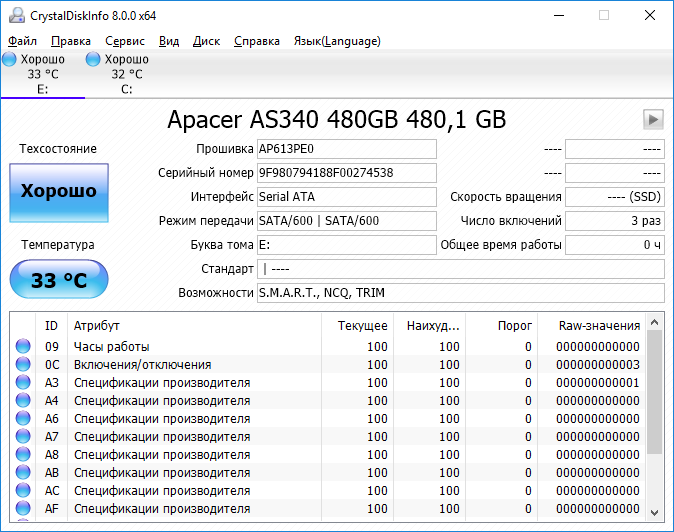Click the Прошивка field AP613PE0
The height and width of the screenshot is (532, 674).
[347, 149]
